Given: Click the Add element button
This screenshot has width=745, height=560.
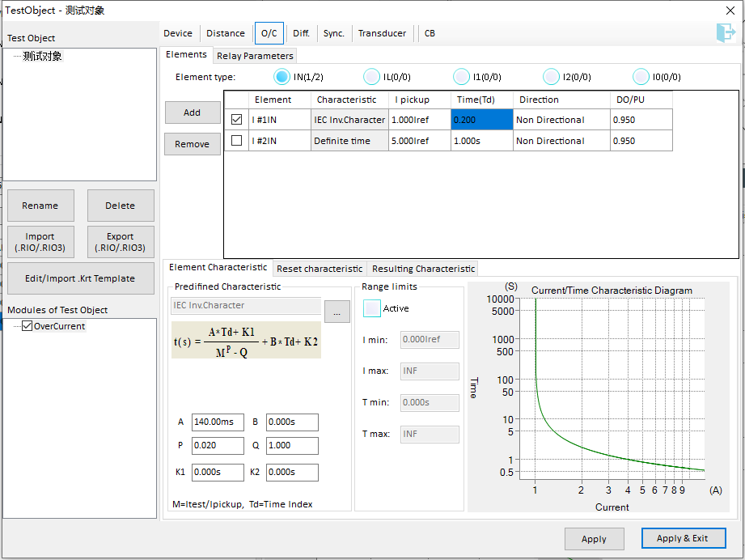Looking at the screenshot, I should (x=192, y=112).
